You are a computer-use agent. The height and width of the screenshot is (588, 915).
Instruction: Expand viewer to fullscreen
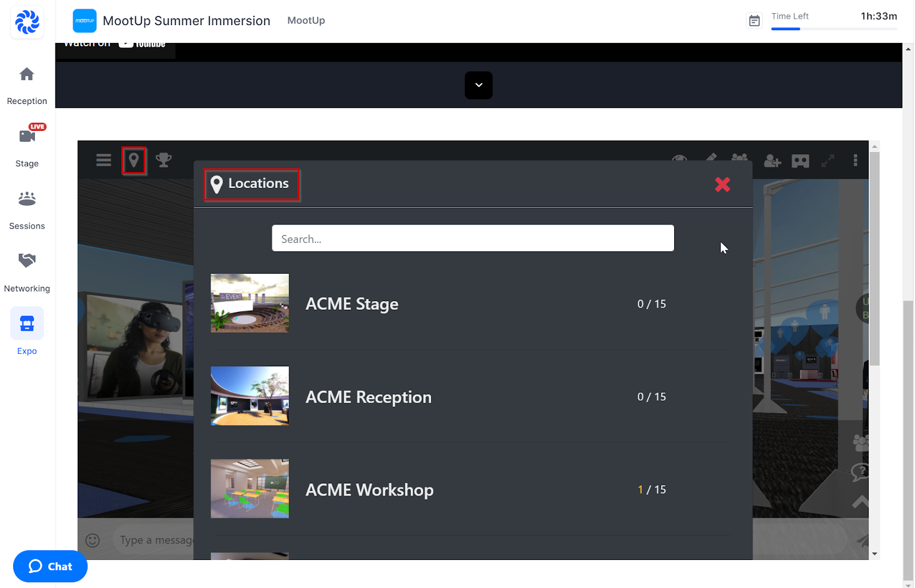point(828,161)
